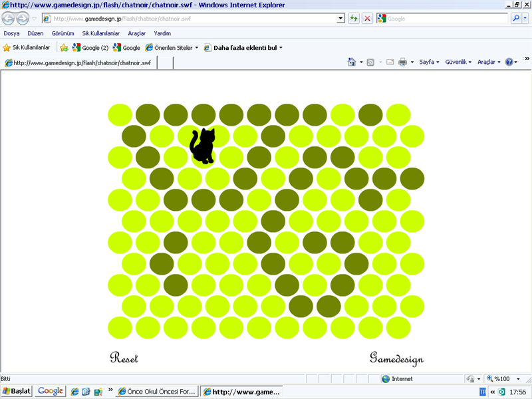Viewport: 532px width, 399px height.
Task: Switch to the Önce Okul Öncesi For... taskbar window
Action: [157, 392]
